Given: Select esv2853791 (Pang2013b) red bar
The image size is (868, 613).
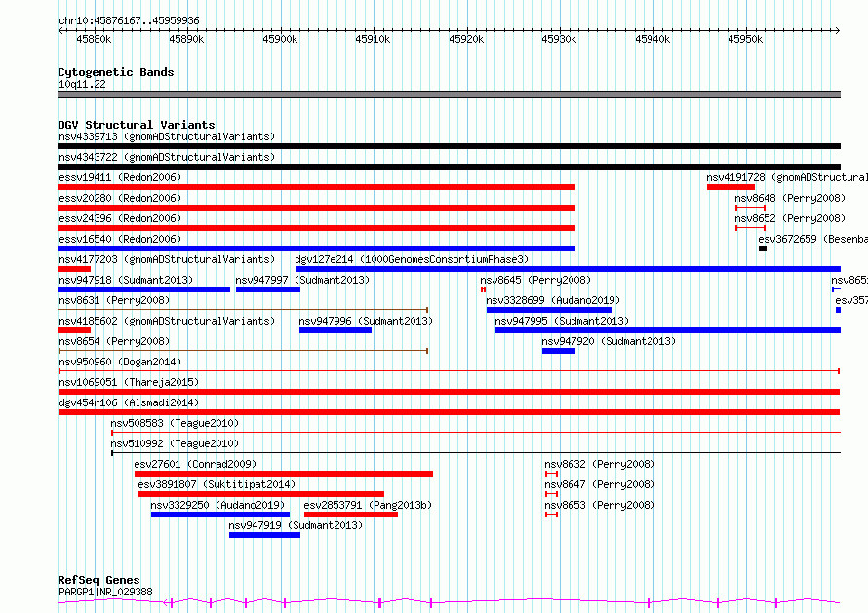Looking at the screenshot, I should [x=351, y=515].
